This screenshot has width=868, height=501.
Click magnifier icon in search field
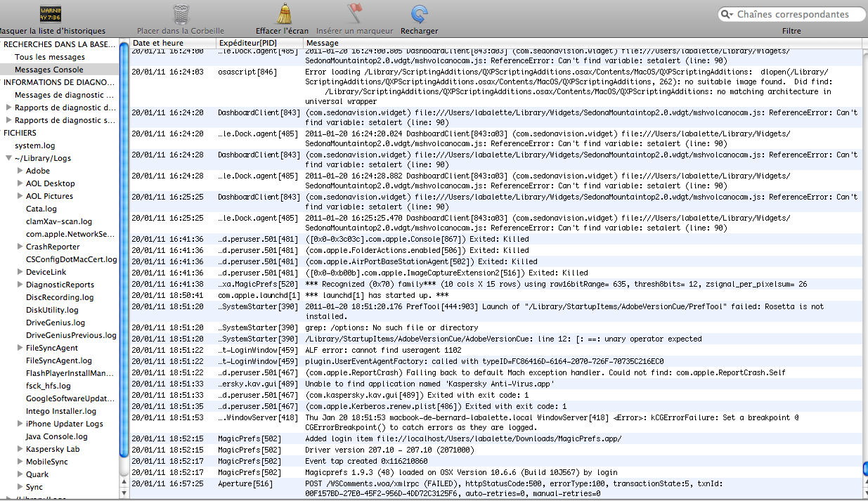coord(728,14)
